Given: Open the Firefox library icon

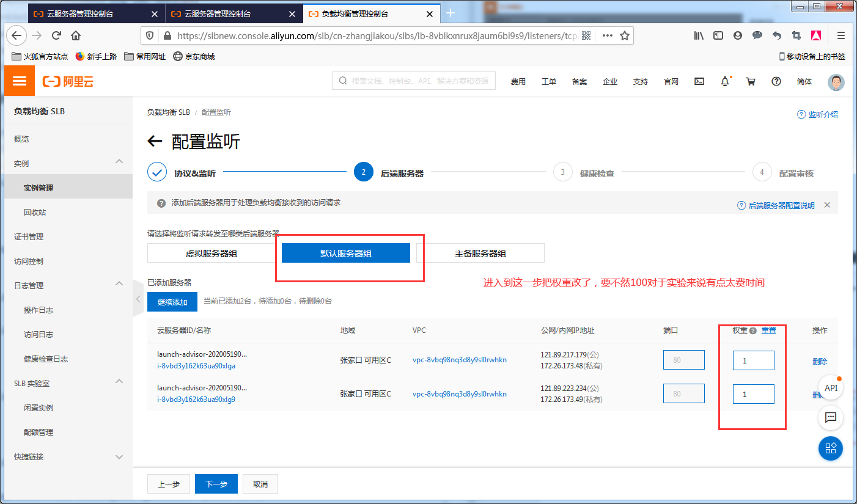Looking at the screenshot, I should pyautogui.click(x=698, y=35).
